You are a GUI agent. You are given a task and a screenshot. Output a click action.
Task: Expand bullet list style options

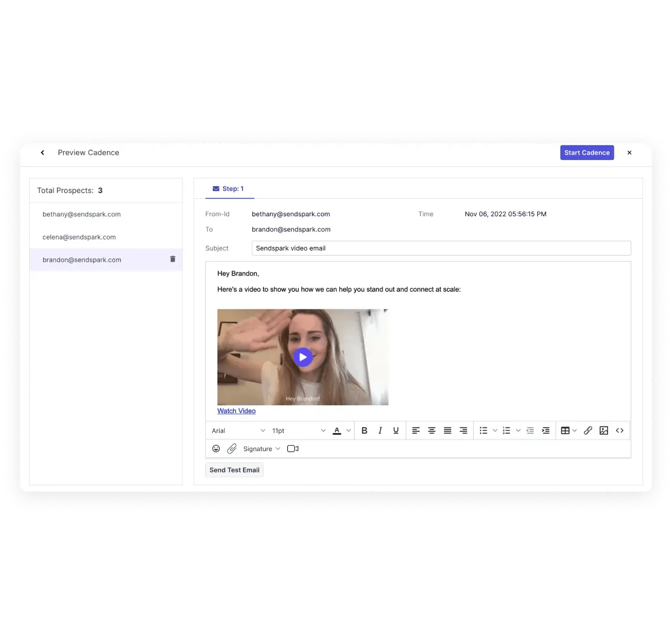click(495, 430)
